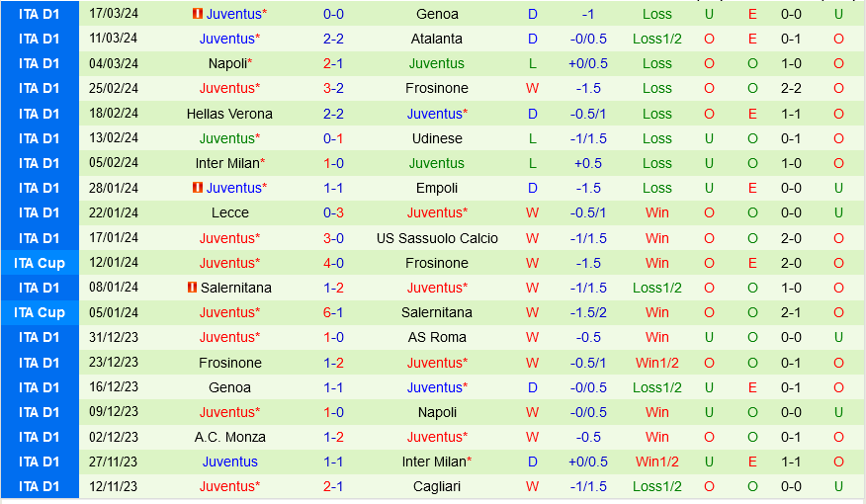
Task: Click US Sassuolo Calcio team name
Action: [x=436, y=238]
